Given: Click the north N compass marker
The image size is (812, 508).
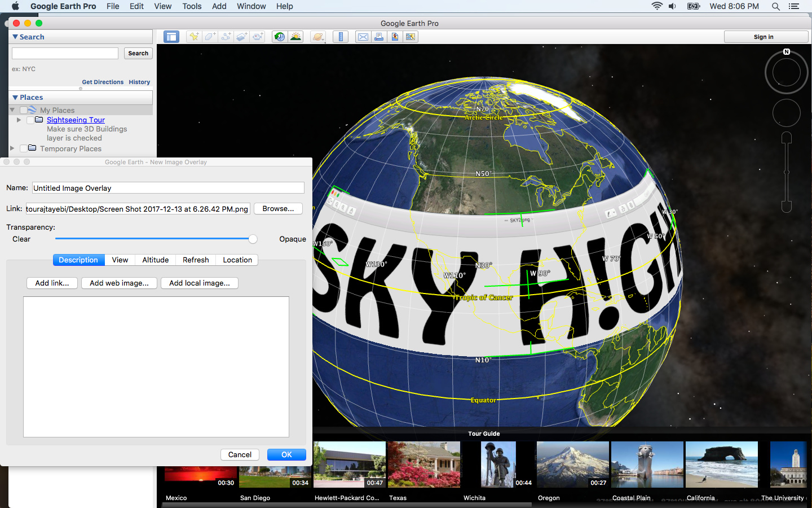Looking at the screenshot, I should tap(787, 52).
